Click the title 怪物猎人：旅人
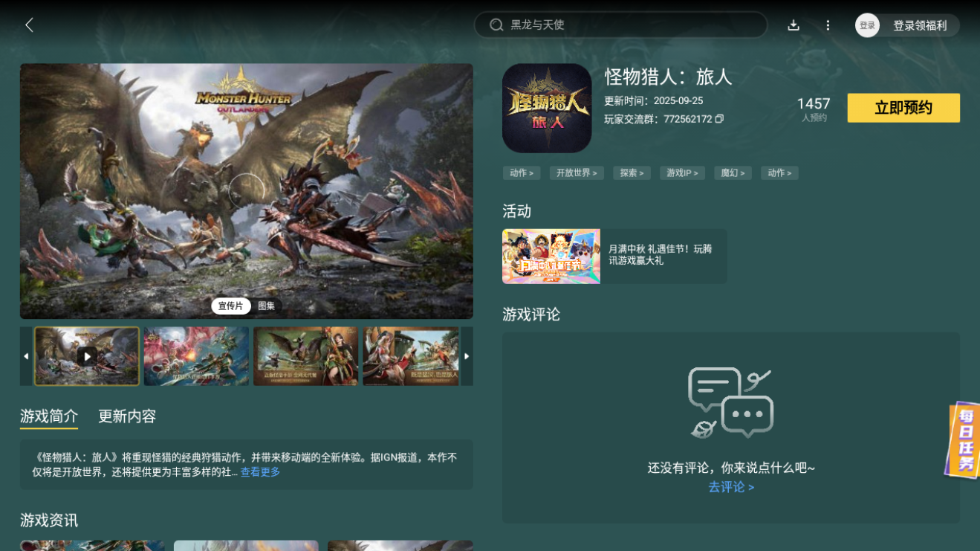 [x=668, y=77]
